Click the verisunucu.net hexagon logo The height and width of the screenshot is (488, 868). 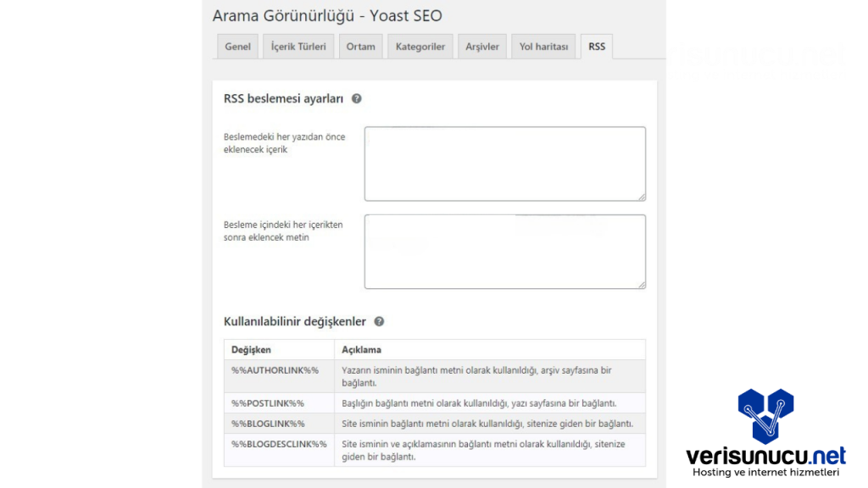[765, 416]
